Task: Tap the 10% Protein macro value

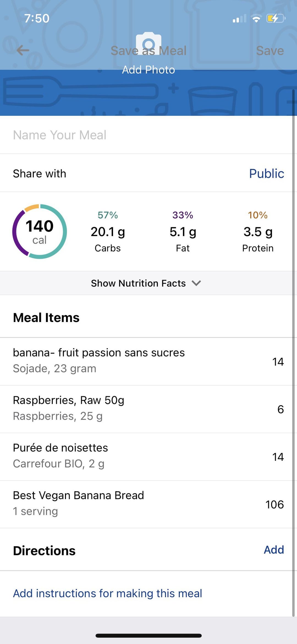Action: [258, 231]
